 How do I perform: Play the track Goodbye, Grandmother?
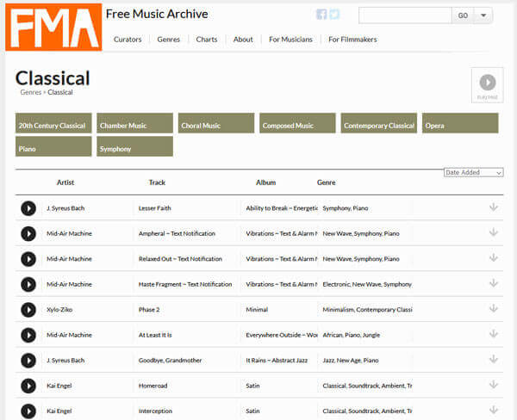point(28,361)
